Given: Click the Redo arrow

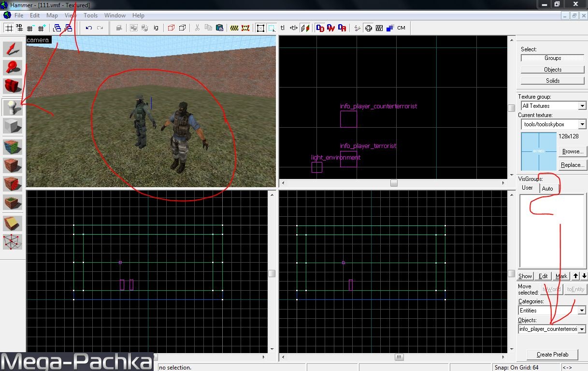Looking at the screenshot, I should pos(100,28).
